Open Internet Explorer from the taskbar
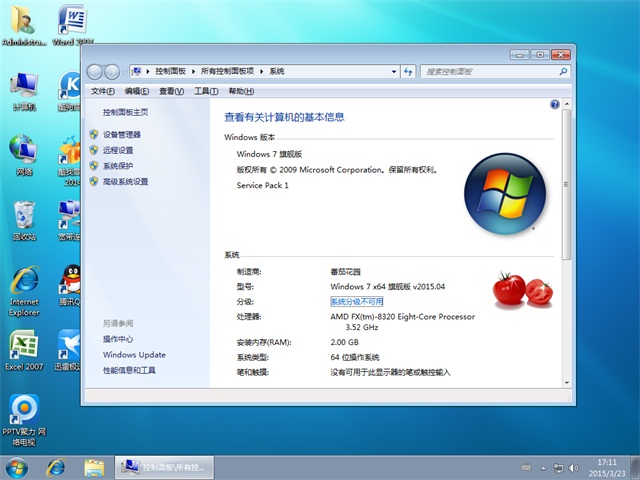The width and height of the screenshot is (640, 480). click(56, 467)
